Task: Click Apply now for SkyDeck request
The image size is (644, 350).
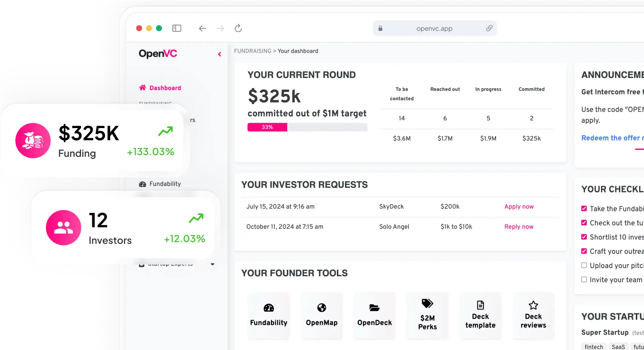Action: tap(519, 206)
